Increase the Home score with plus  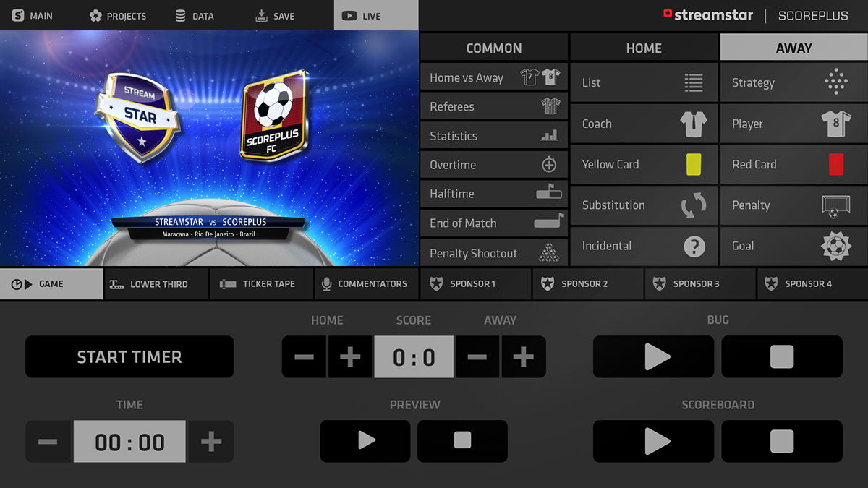pyautogui.click(x=350, y=356)
